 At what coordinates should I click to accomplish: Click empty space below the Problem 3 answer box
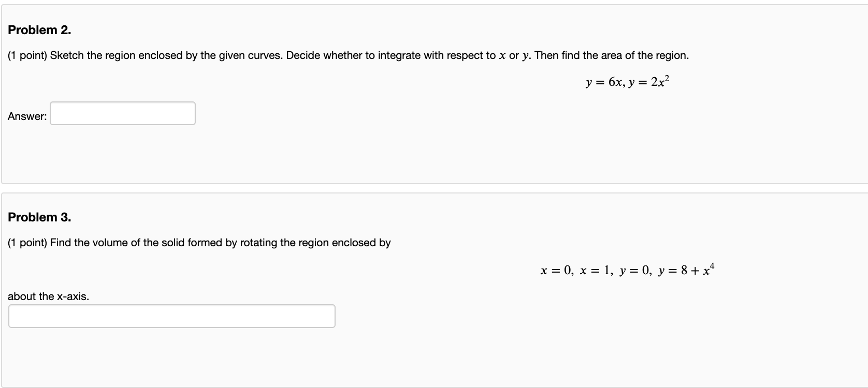click(x=171, y=357)
